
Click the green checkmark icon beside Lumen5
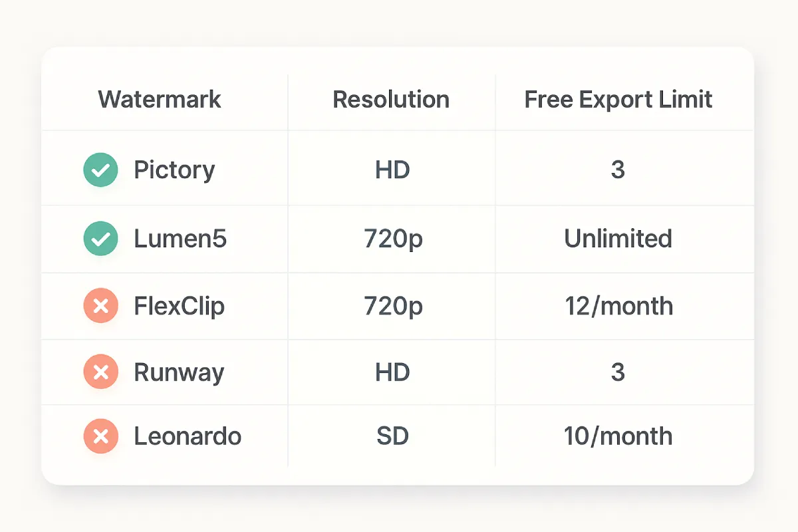[x=100, y=239]
